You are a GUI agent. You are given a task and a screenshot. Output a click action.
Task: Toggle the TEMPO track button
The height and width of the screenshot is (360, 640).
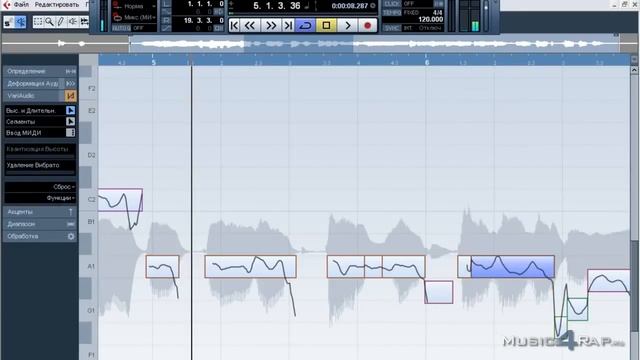point(392,13)
